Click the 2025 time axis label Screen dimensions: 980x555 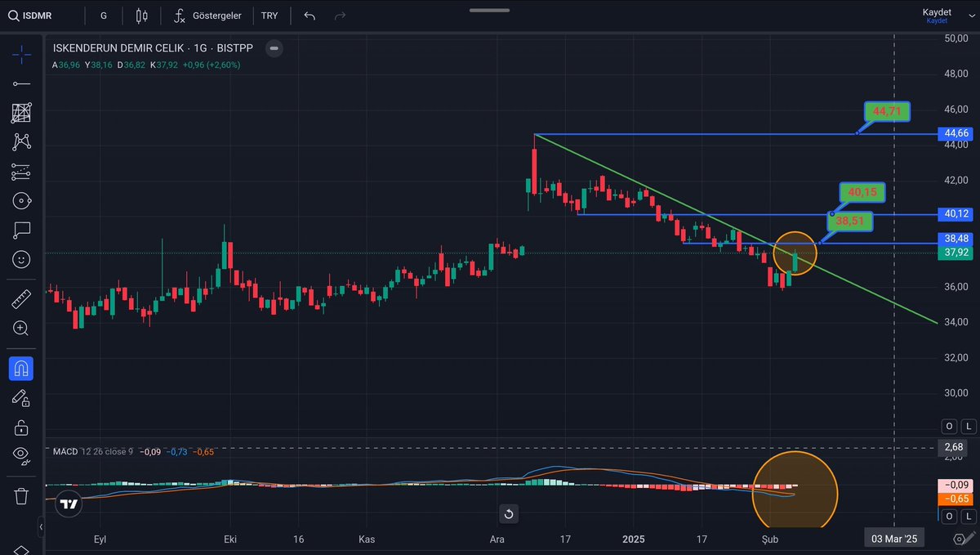(x=634, y=539)
